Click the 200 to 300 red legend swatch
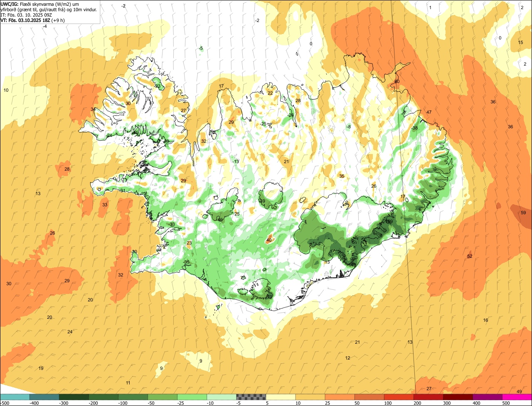Image resolution: width=532 pixels, height=406 pixels. 428,397
